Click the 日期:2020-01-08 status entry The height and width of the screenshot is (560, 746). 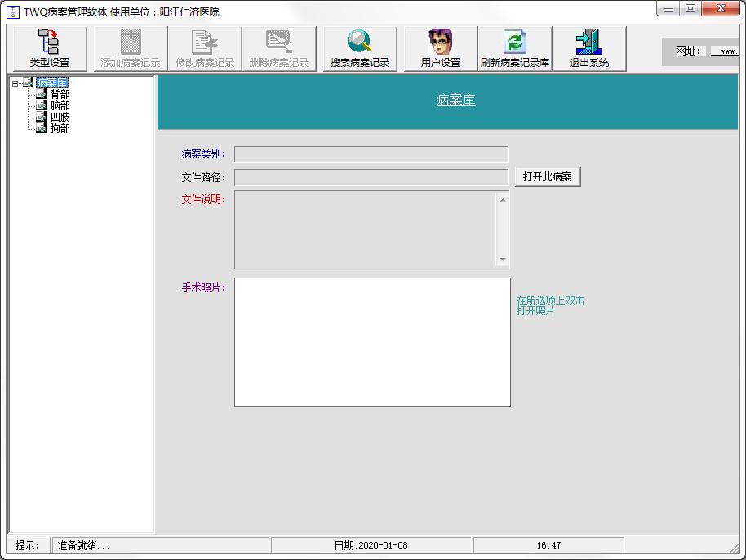[371, 546]
